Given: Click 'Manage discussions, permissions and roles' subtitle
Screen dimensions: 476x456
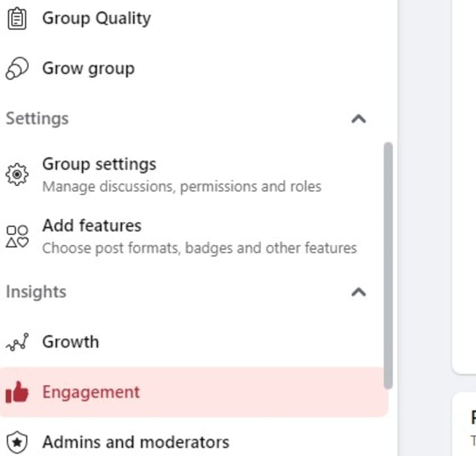Looking at the screenshot, I should [x=182, y=187].
